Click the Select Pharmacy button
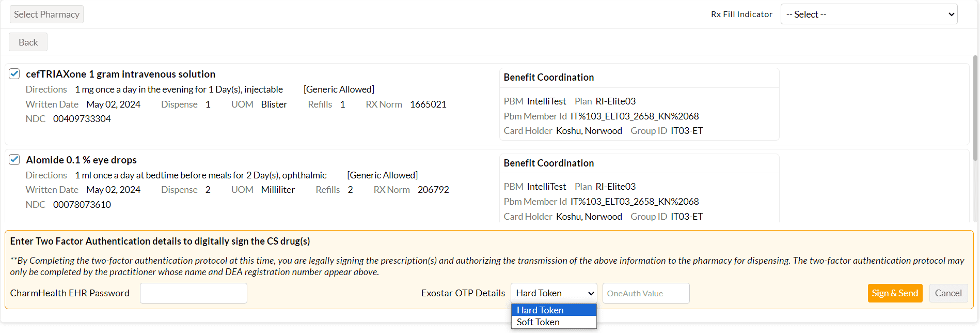980x333 pixels. pyautogui.click(x=46, y=14)
